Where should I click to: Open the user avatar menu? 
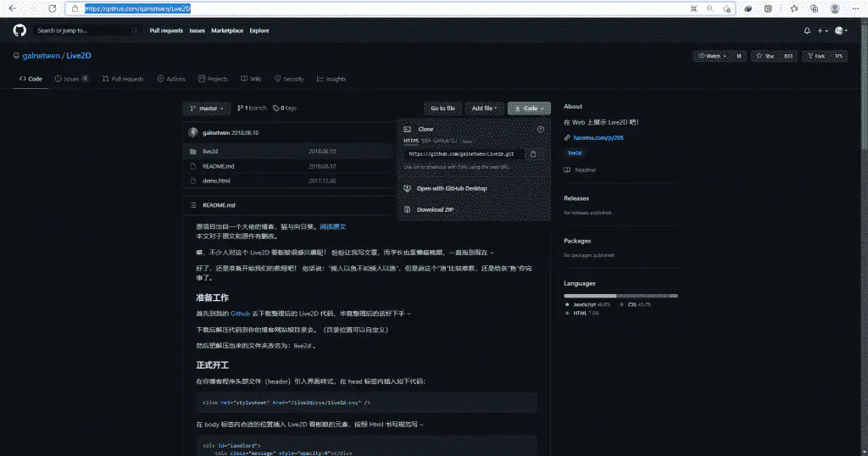[841, 31]
